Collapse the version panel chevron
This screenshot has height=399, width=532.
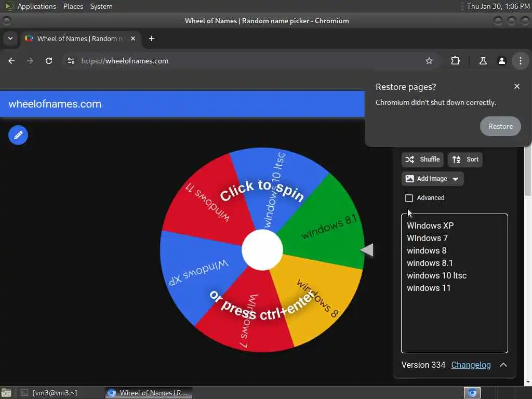click(503, 365)
